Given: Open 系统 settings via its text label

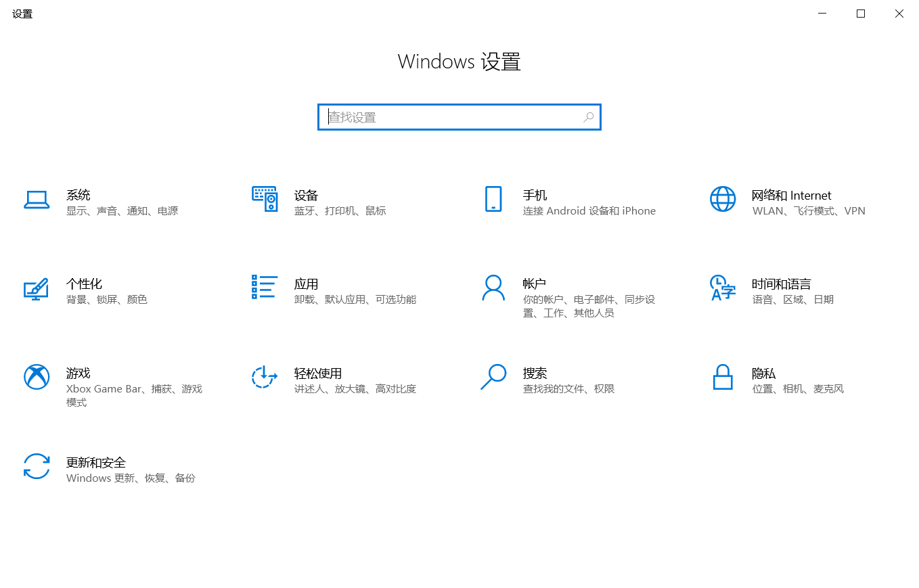Looking at the screenshot, I should click(79, 195).
